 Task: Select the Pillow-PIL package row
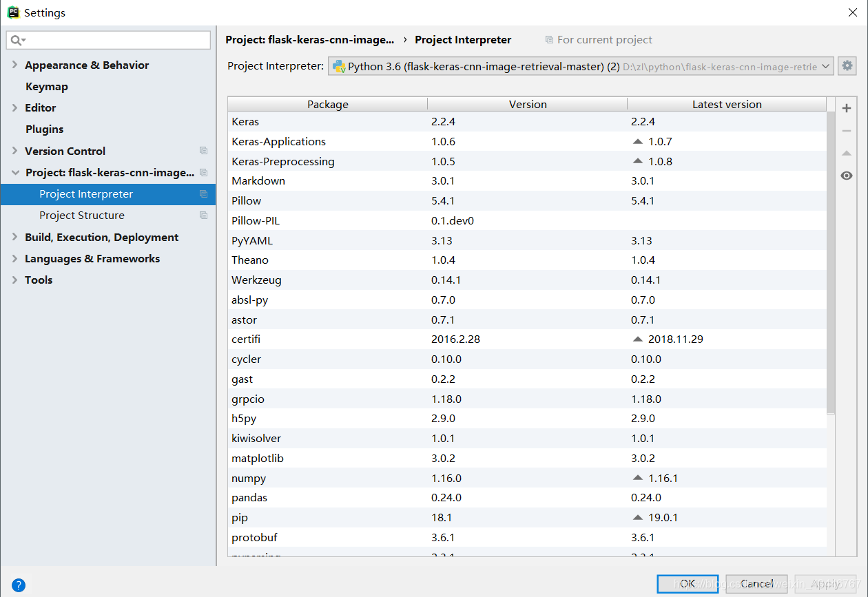[x=528, y=220]
